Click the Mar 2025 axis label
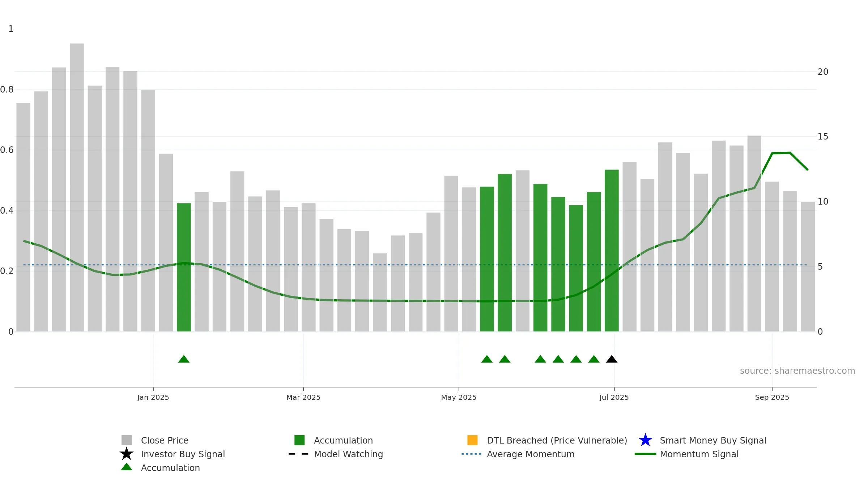 click(303, 397)
